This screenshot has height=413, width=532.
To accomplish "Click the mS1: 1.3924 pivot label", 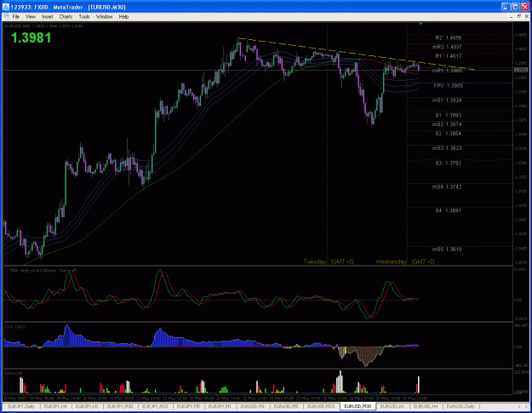I will pos(447,100).
